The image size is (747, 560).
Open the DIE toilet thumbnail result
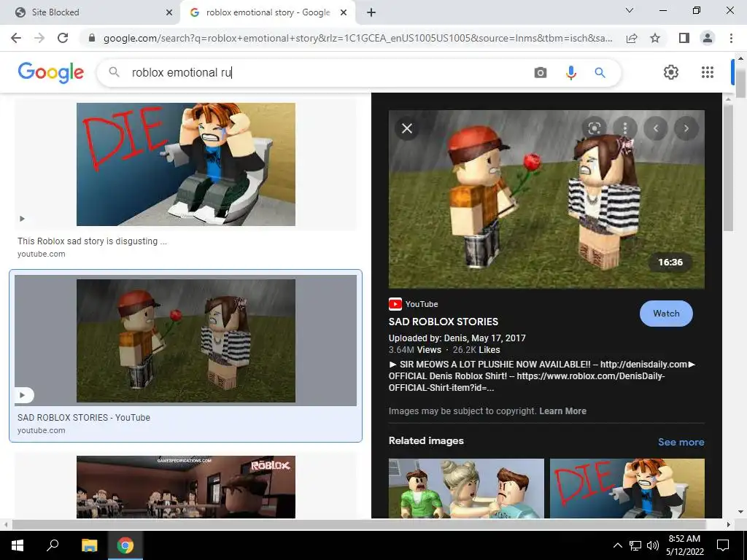(x=186, y=164)
